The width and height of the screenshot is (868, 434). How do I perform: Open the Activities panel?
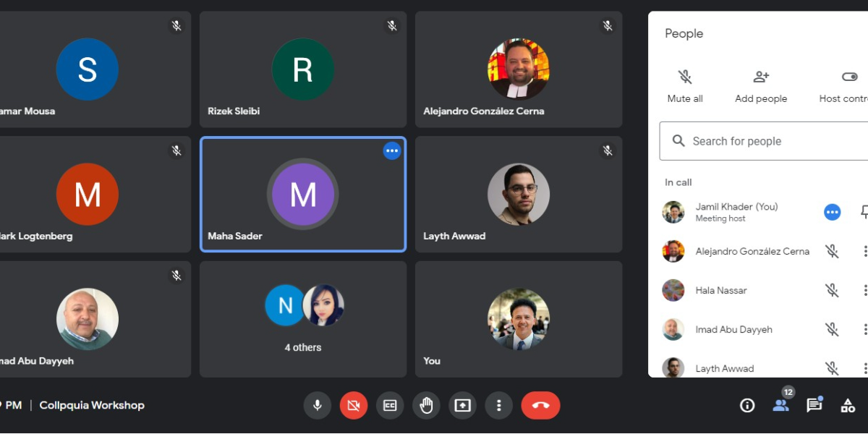(x=848, y=406)
